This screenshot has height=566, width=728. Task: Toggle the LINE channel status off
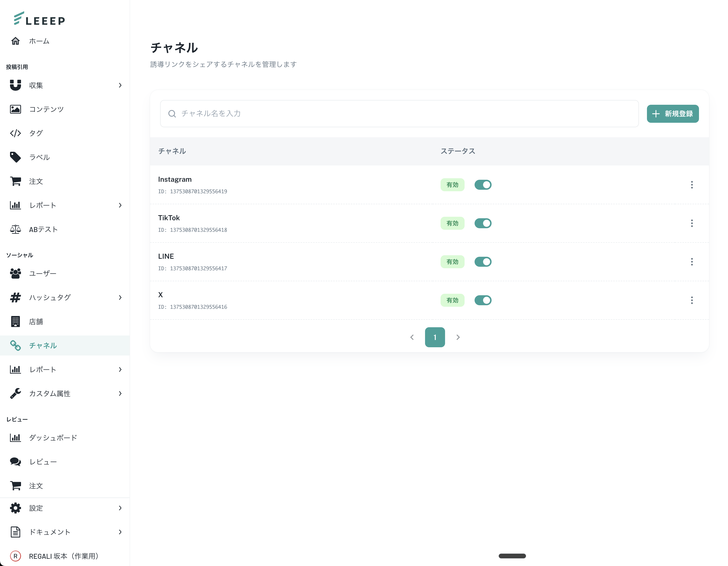(483, 262)
